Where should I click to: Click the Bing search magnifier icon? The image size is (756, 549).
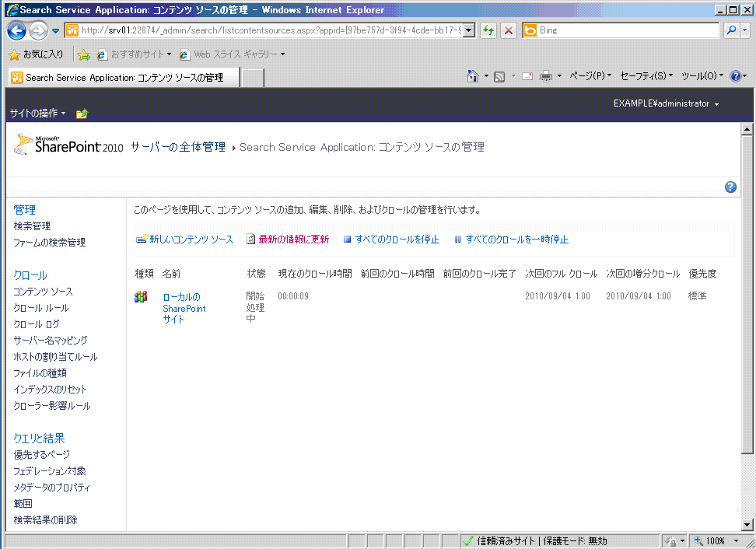731,30
